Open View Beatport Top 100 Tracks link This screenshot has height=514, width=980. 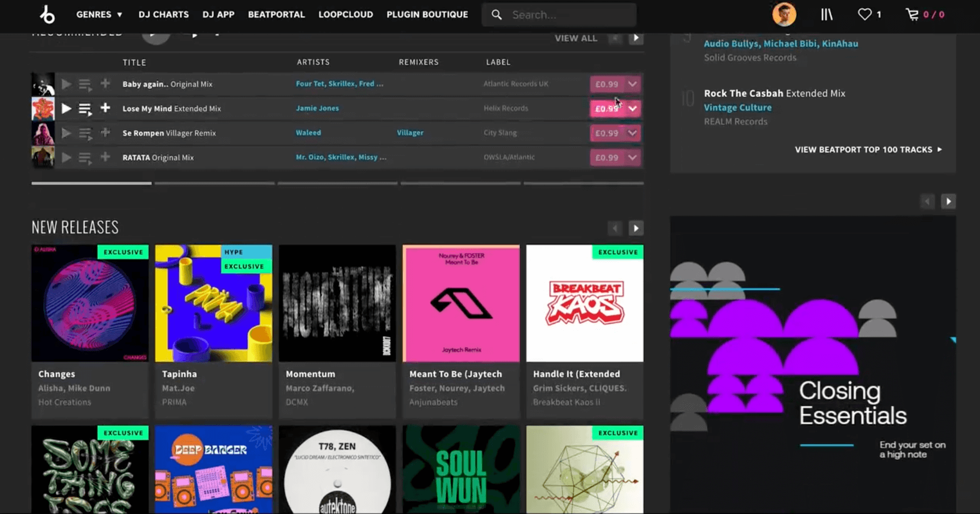[868, 149]
